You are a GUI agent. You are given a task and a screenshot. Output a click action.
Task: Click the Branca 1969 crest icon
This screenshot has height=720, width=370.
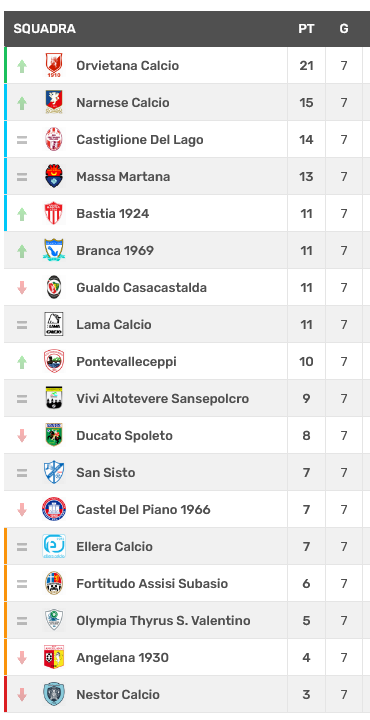54,250
